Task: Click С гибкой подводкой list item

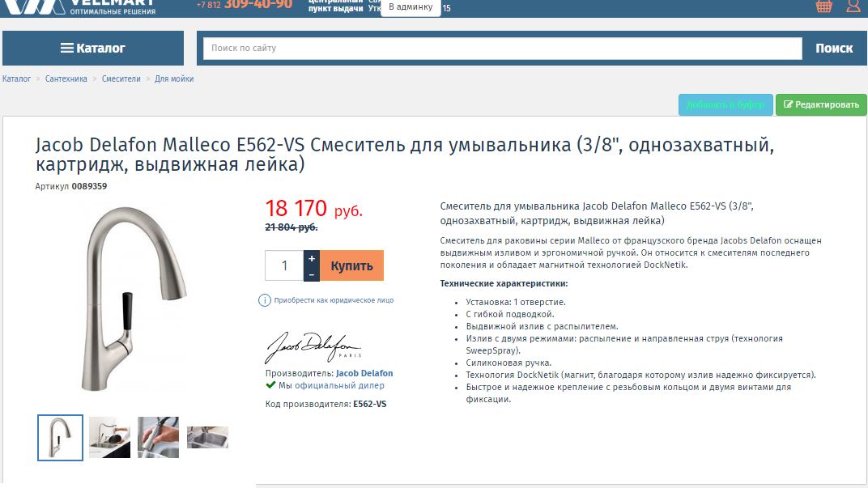Action: point(510,314)
